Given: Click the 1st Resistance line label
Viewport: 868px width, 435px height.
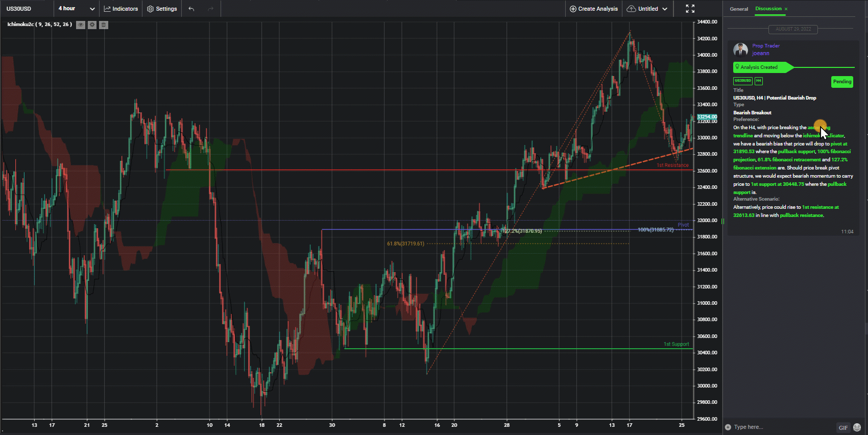Looking at the screenshot, I should pyautogui.click(x=672, y=165).
